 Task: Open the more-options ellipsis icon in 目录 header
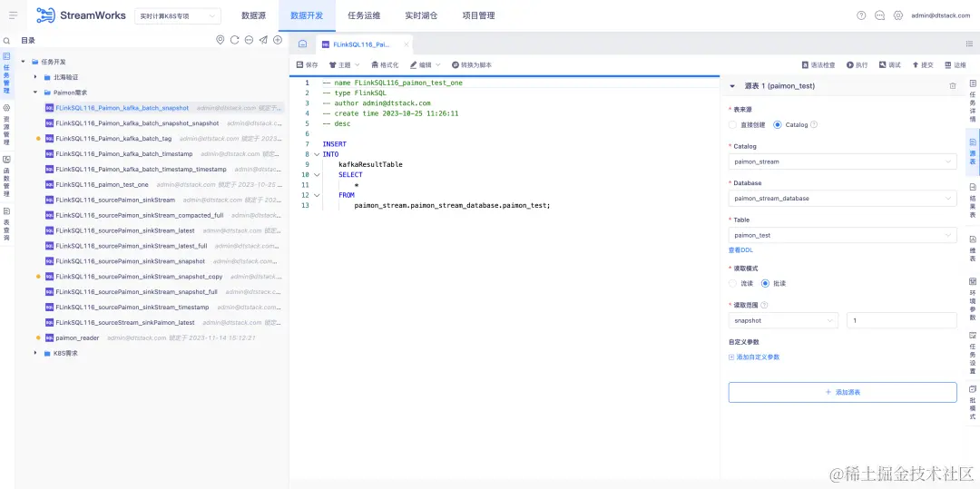pos(249,40)
